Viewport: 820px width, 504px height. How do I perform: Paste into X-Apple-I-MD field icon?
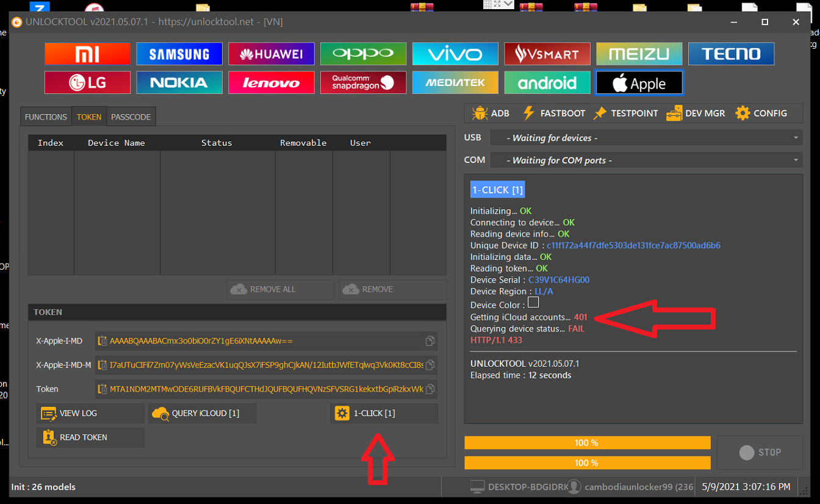pyautogui.click(x=103, y=341)
